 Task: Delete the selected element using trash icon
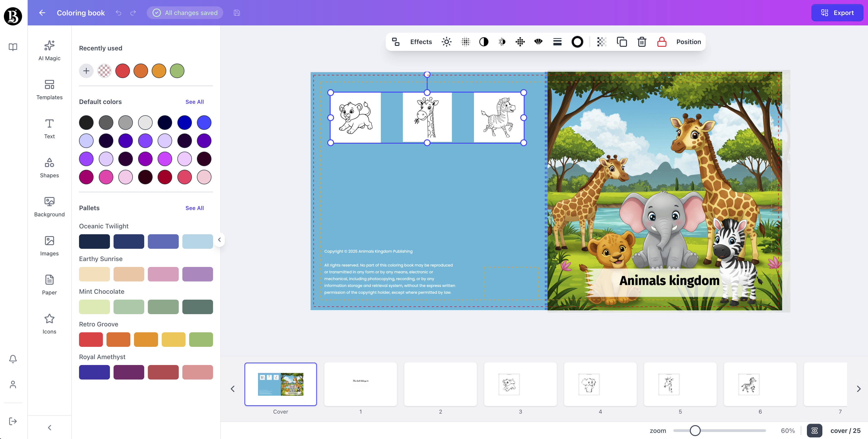642,42
